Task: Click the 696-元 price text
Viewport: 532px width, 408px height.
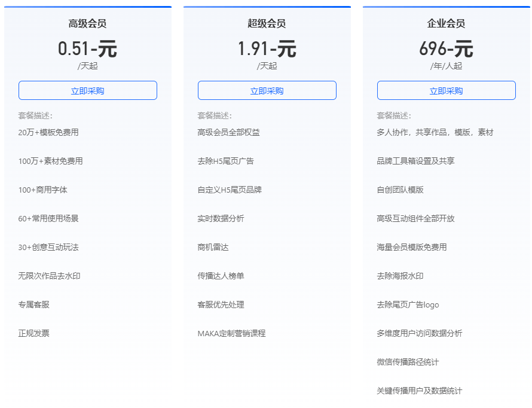Action: click(445, 48)
